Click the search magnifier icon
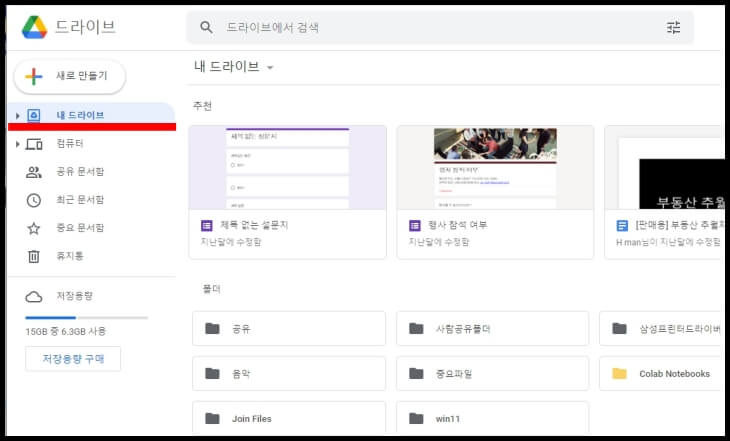 (206, 27)
